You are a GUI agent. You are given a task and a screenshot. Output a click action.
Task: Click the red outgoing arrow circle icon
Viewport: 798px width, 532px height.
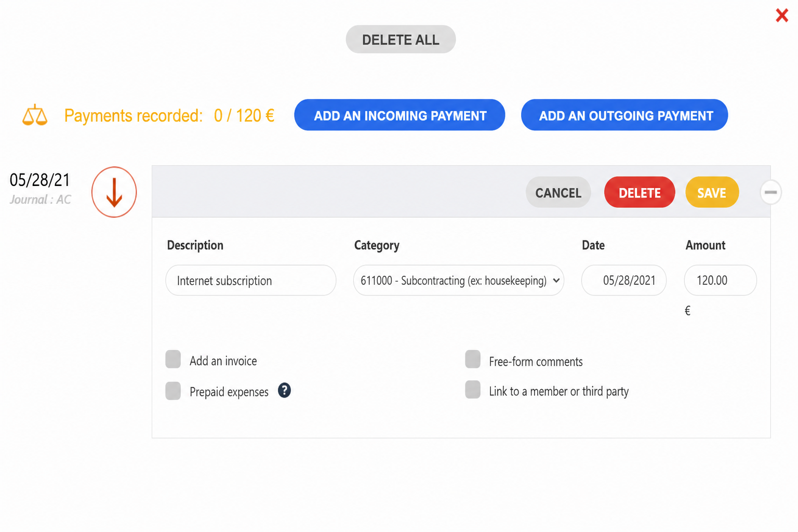coord(114,192)
